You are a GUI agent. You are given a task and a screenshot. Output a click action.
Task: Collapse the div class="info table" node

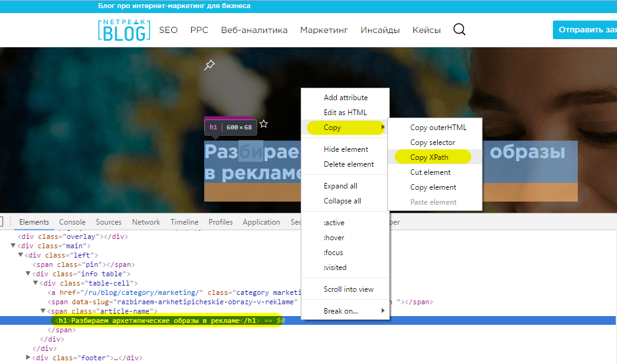point(28,274)
